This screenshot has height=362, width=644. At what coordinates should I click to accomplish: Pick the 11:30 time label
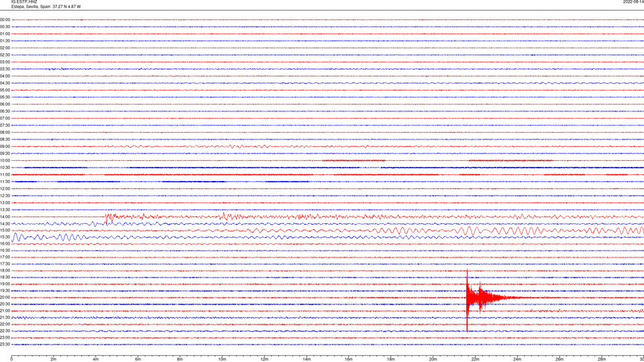click(5, 182)
